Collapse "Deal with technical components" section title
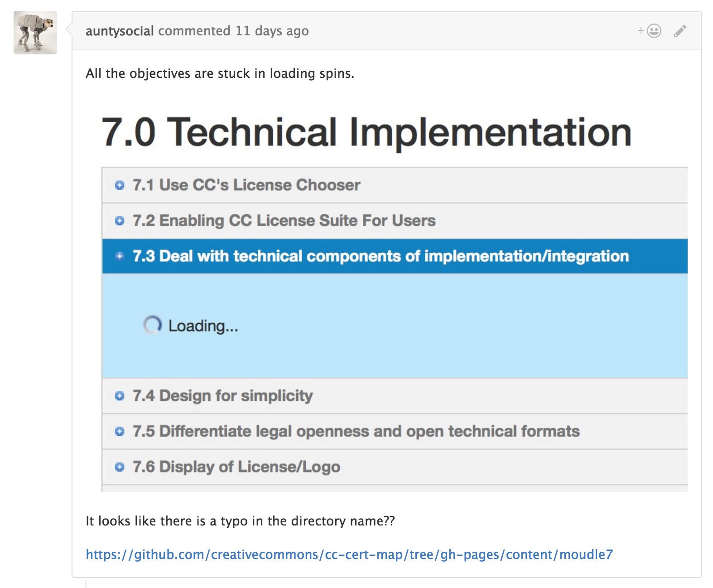The width and height of the screenshot is (713, 588). (x=380, y=256)
